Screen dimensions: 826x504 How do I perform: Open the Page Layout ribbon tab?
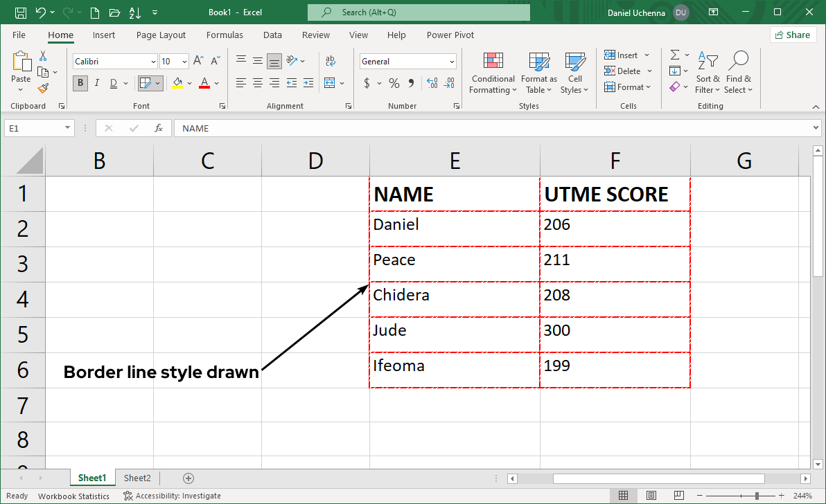(161, 35)
